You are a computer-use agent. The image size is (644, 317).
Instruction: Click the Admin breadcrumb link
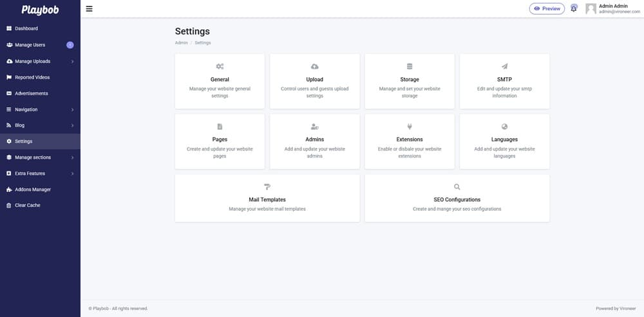coord(181,42)
